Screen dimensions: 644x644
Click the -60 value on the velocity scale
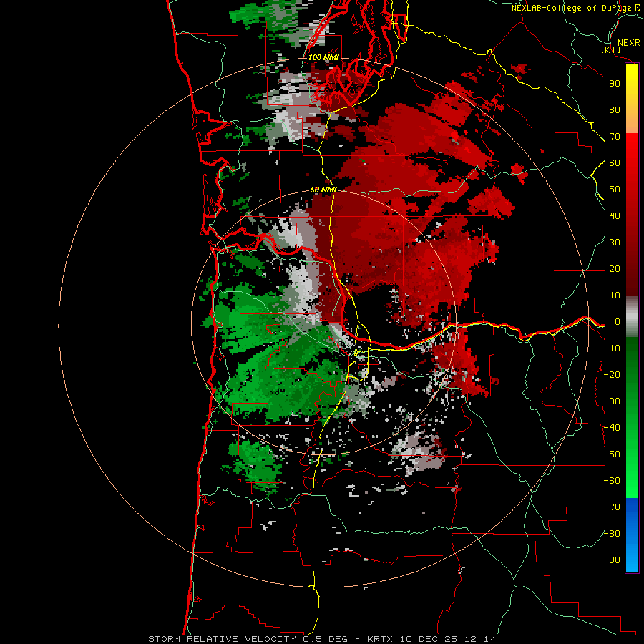(x=612, y=481)
